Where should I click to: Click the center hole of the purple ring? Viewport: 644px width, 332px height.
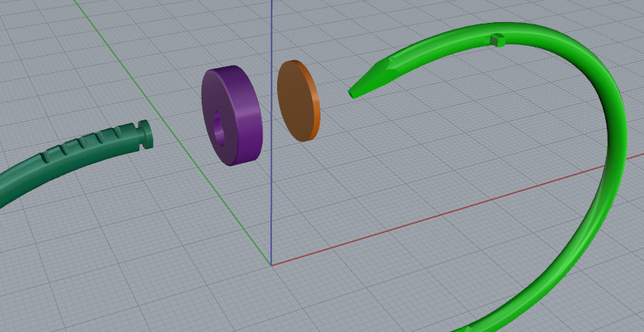pyautogui.click(x=219, y=128)
